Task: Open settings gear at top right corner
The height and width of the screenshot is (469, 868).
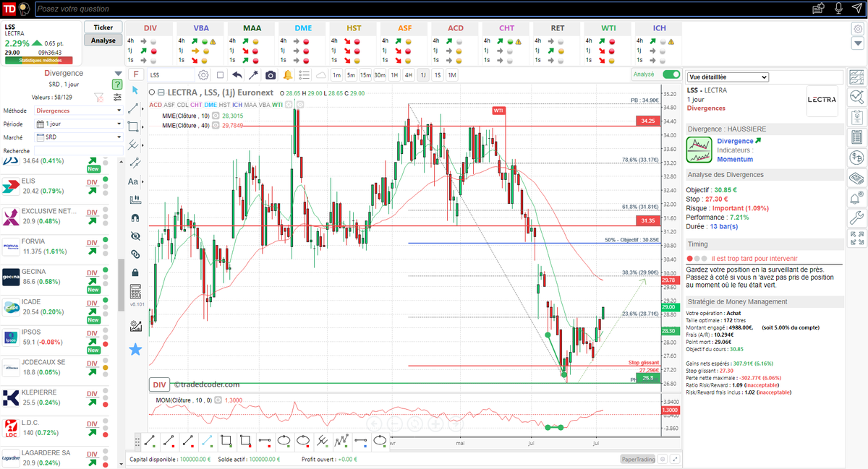Action: [x=857, y=29]
